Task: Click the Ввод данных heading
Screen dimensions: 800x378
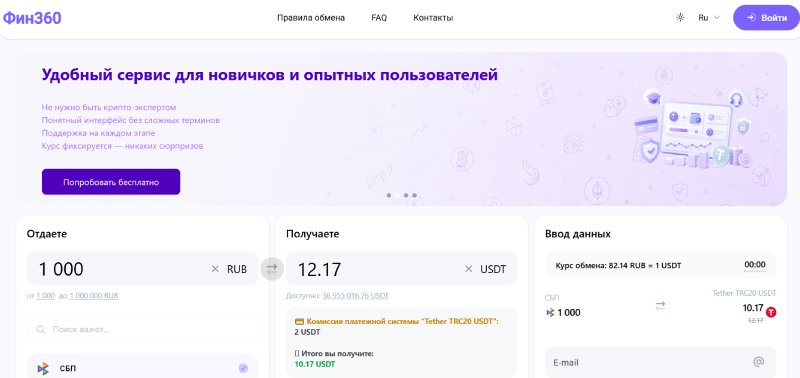Action: coord(578,234)
